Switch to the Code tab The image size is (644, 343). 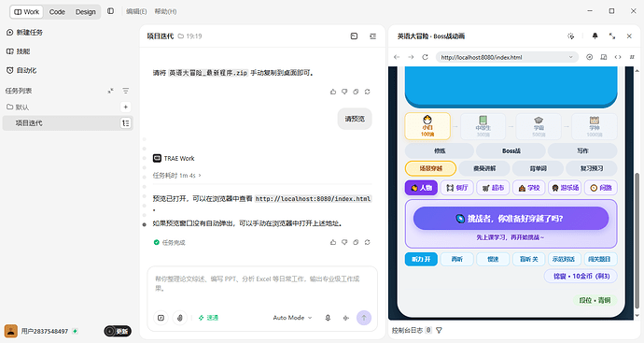coord(57,12)
